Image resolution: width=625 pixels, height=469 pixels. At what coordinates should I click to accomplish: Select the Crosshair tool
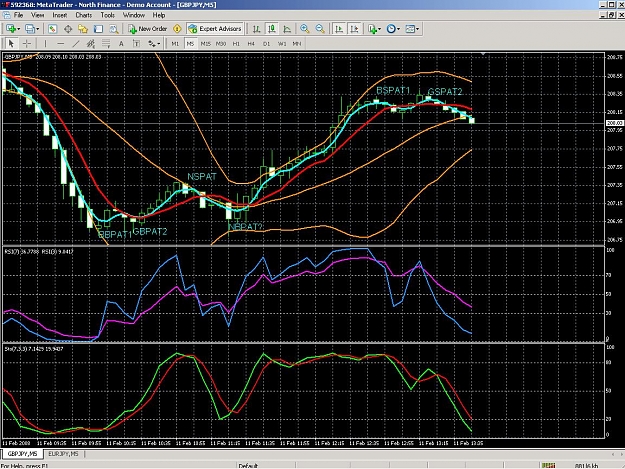[x=27, y=43]
